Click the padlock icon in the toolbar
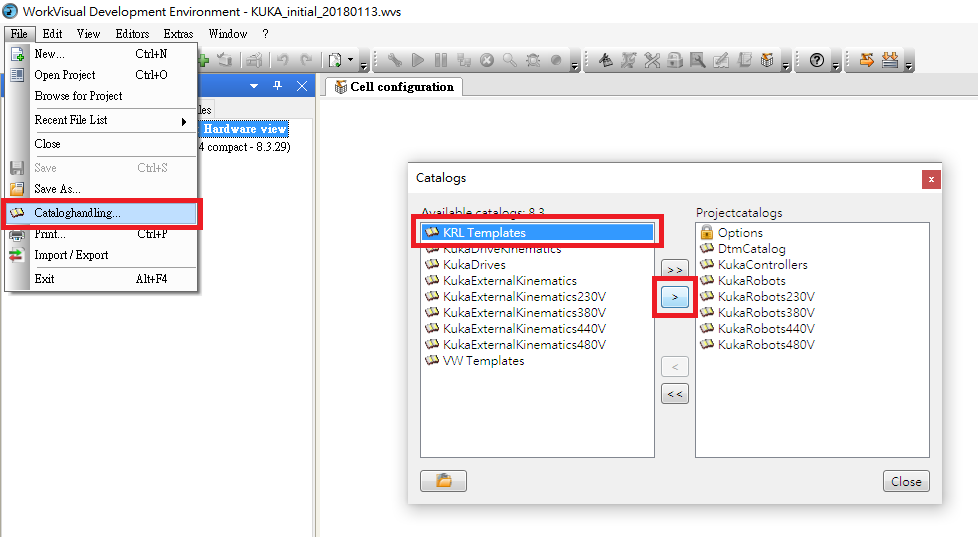The image size is (978, 537). (675, 60)
